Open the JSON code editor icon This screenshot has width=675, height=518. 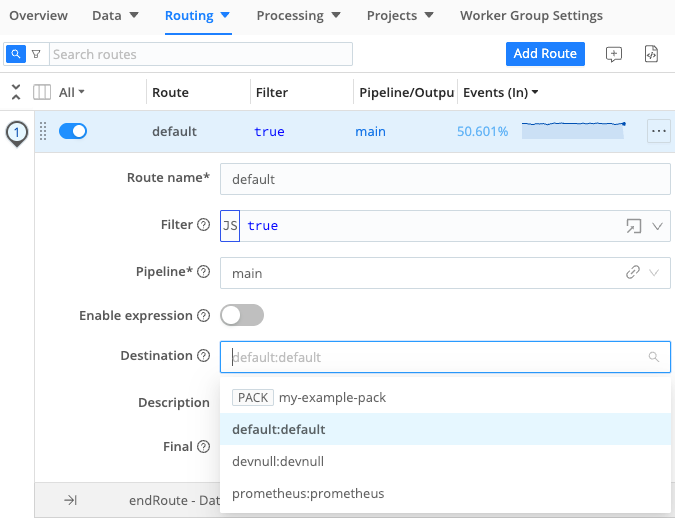[x=651, y=54]
